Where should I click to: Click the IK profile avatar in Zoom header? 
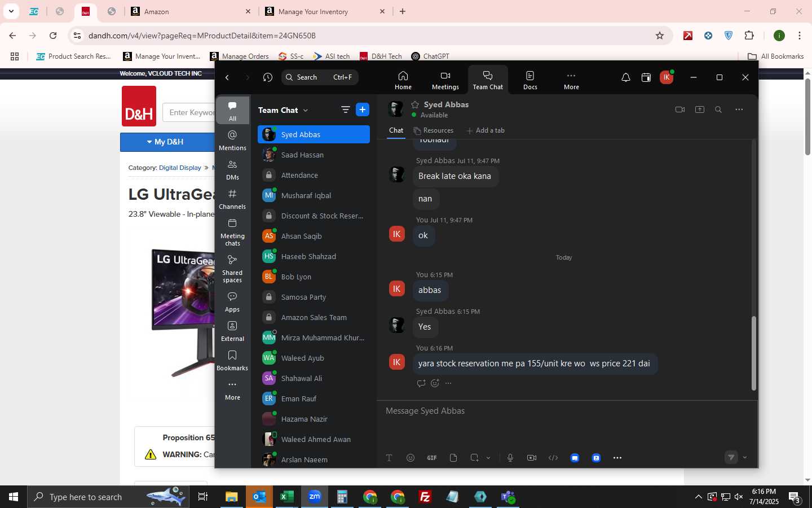pyautogui.click(x=667, y=77)
